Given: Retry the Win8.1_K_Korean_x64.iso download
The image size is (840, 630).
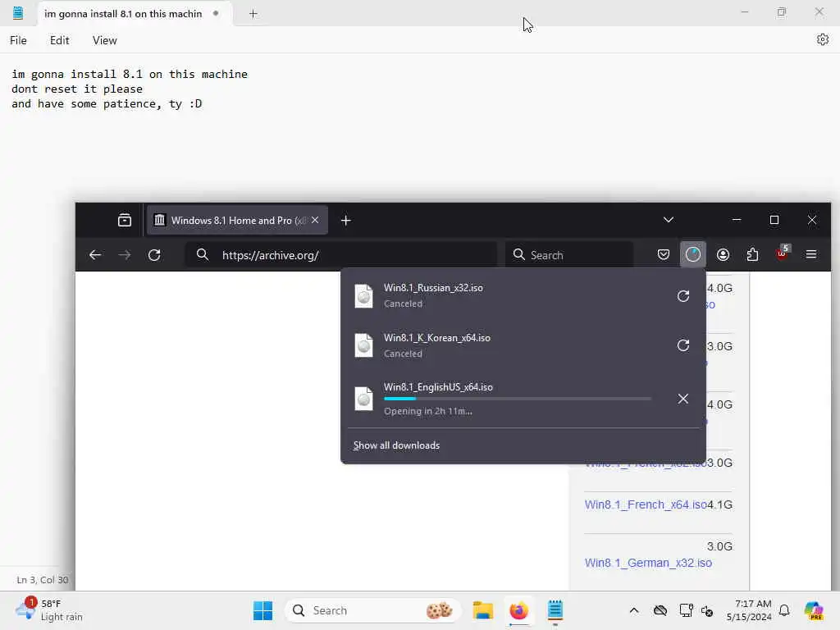Looking at the screenshot, I should pos(682,345).
